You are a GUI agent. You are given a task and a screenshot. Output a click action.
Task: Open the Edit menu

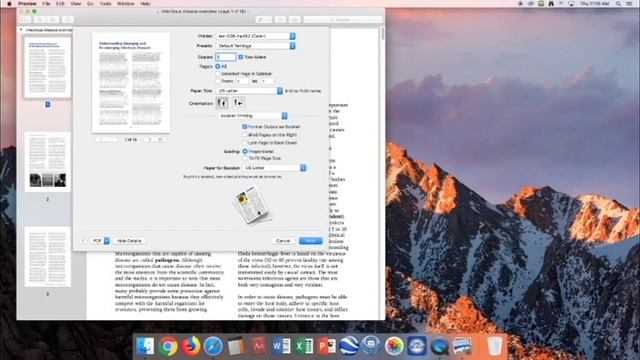[60, 3]
